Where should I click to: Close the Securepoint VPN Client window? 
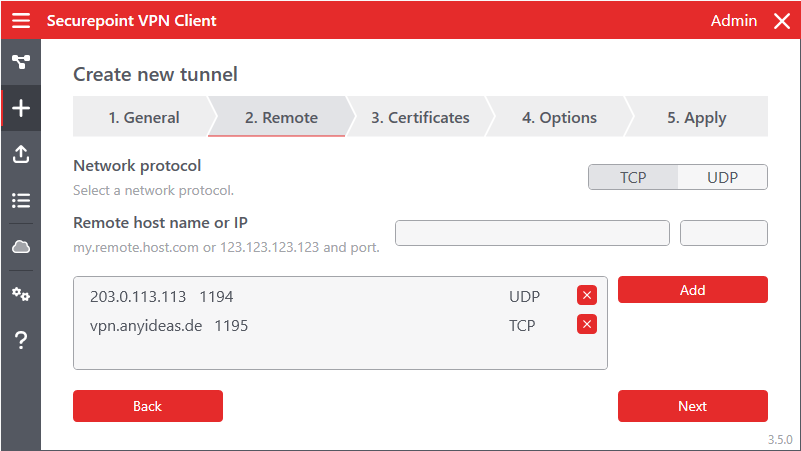pyautogui.click(x=782, y=21)
